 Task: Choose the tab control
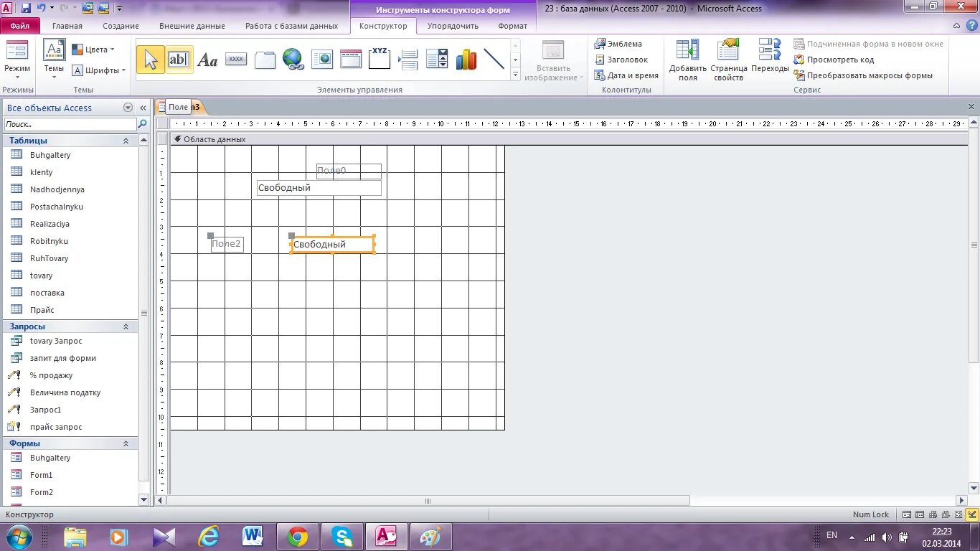click(x=265, y=60)
